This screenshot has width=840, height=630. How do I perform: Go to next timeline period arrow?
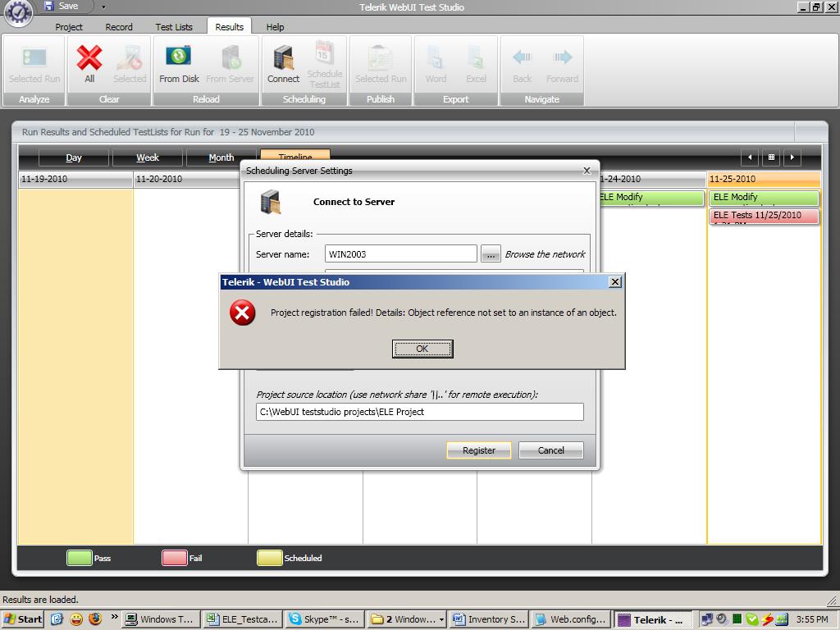pos(792,157)
